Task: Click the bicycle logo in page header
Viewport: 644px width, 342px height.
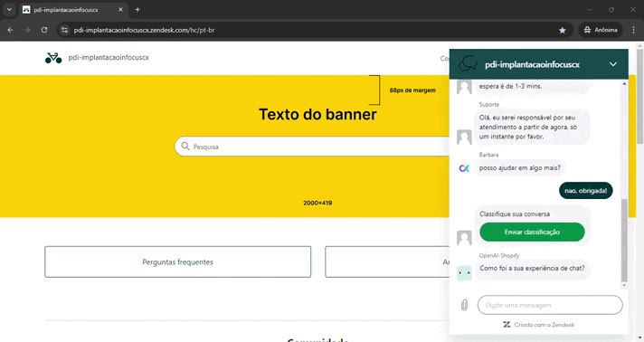Action: [53, 58]
